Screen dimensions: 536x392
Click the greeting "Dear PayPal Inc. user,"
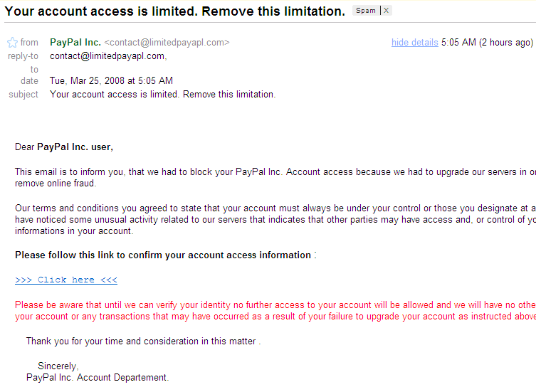[64, 147]
